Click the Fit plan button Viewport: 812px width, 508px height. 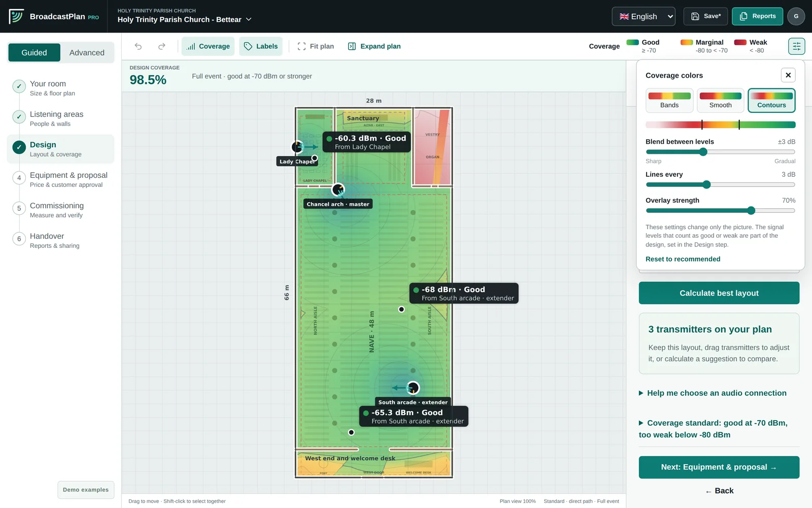(316, 46)
